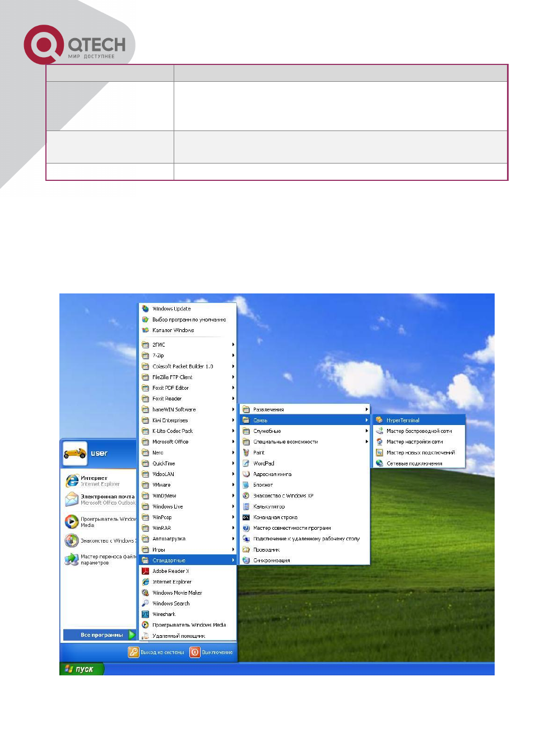The image size is (535, 756).
Task: Launch Wireshark
Action: pos(188,614)
